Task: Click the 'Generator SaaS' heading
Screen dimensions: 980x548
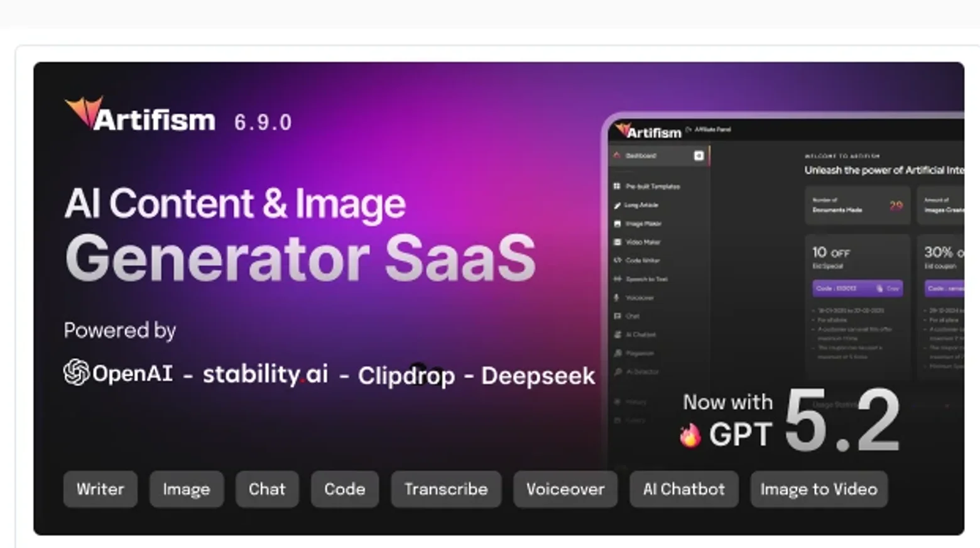Action: point(300,259)
